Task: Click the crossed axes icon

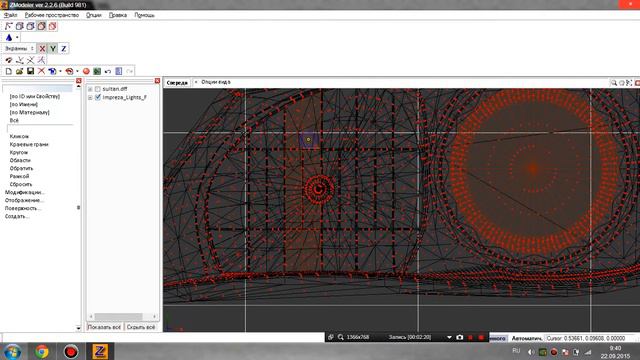Action: click(31, 60)
